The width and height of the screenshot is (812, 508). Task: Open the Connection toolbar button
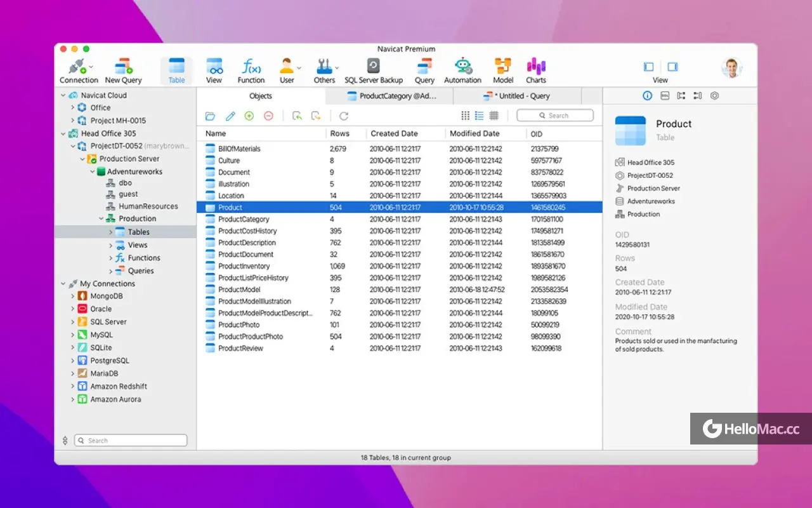[77, 70]
